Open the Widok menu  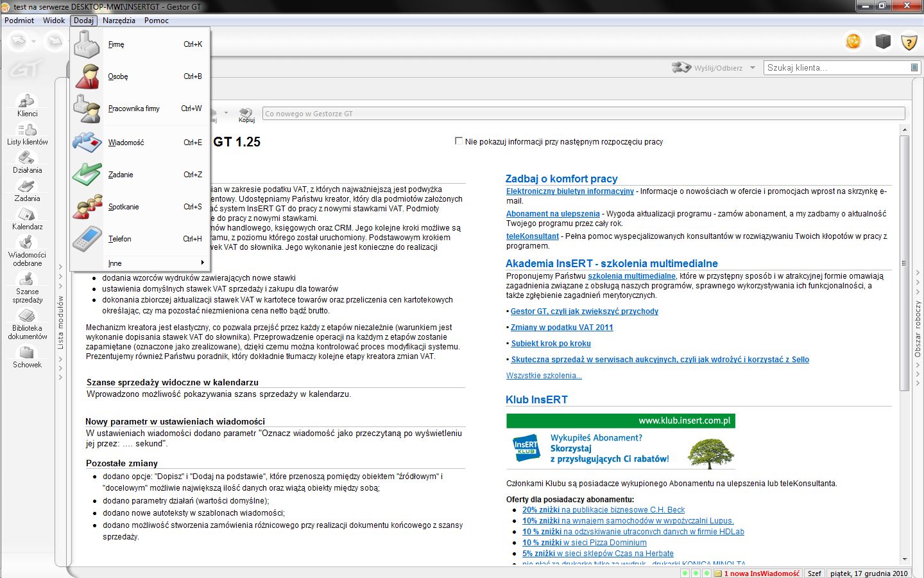click(54, 20)
